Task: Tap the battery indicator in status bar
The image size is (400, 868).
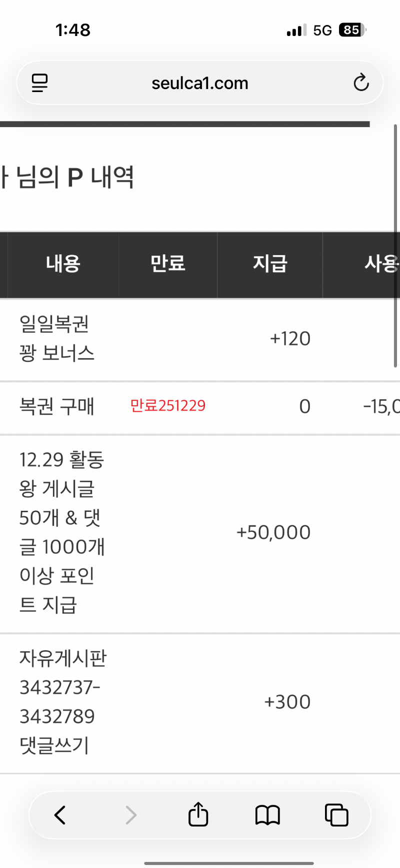Action: point(352,30)
